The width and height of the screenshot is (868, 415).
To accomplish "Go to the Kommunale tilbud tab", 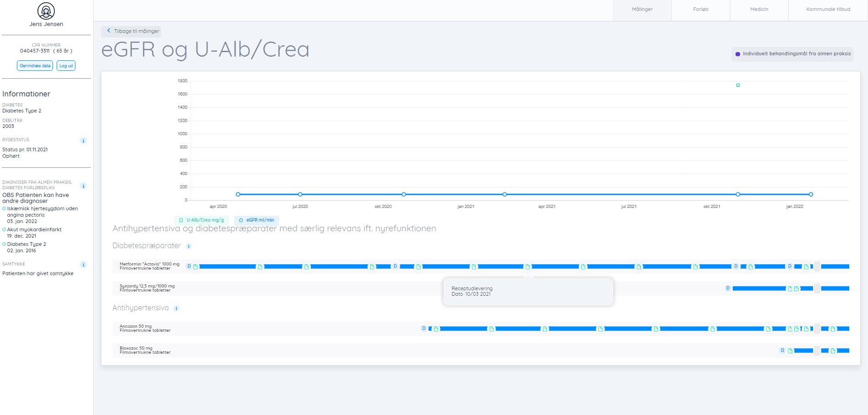I will 828,10.
